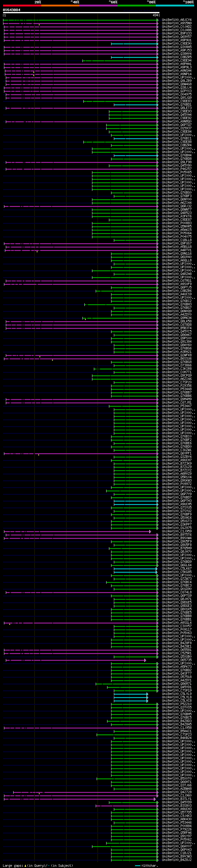Click the purple alignment bar of C1J959
Viewport: 197px width, 868px height.
(78, 532)
